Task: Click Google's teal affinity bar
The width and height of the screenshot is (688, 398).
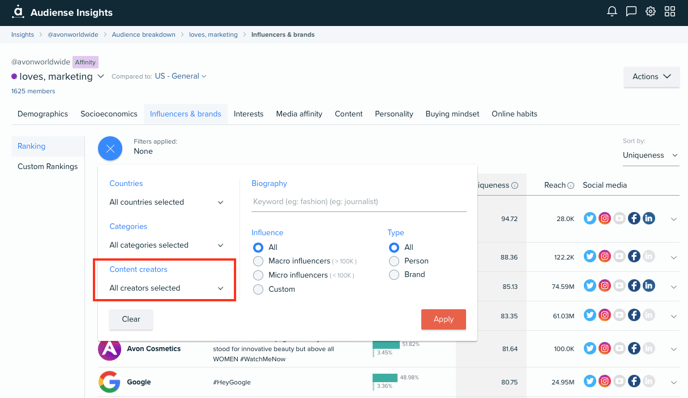Action: [x=385, y=378]
